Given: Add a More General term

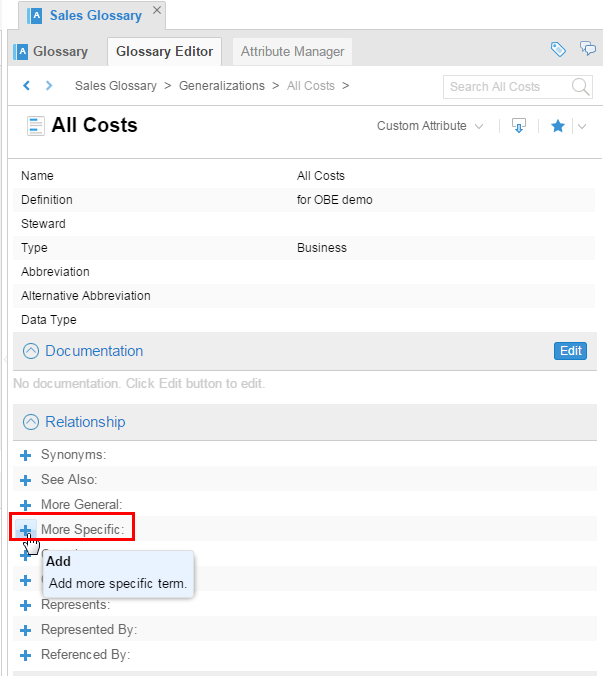Looking at the screenshot, I should pos(26,505).
